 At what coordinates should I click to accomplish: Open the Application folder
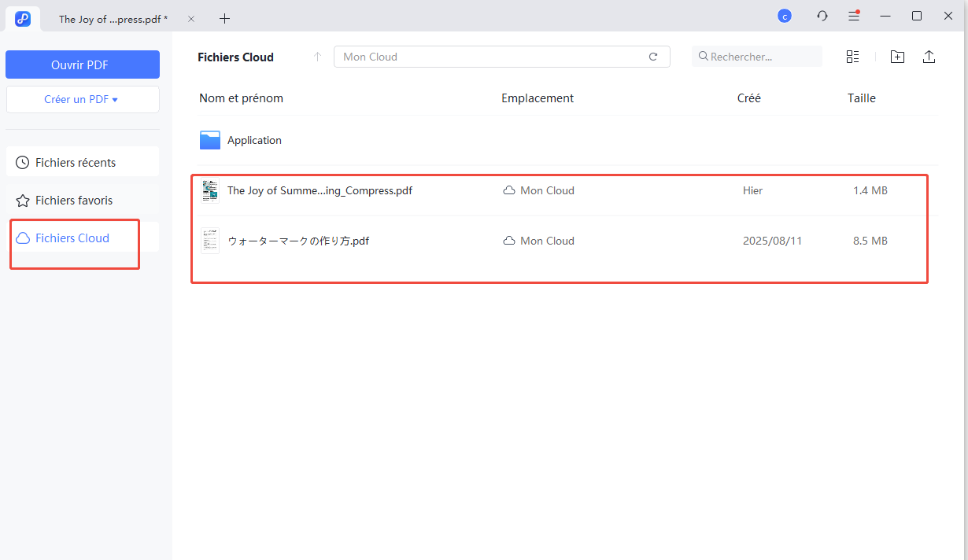click(x=253, y=139)
